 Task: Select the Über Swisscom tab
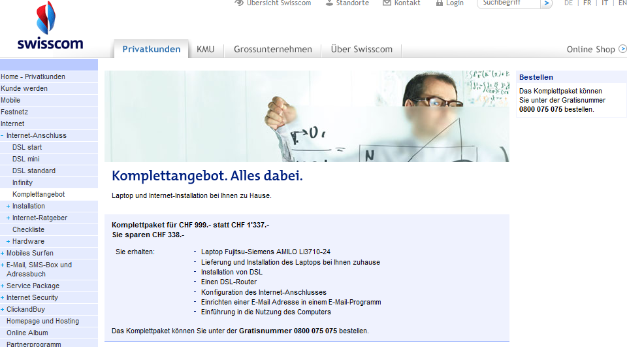click(361, 49)
